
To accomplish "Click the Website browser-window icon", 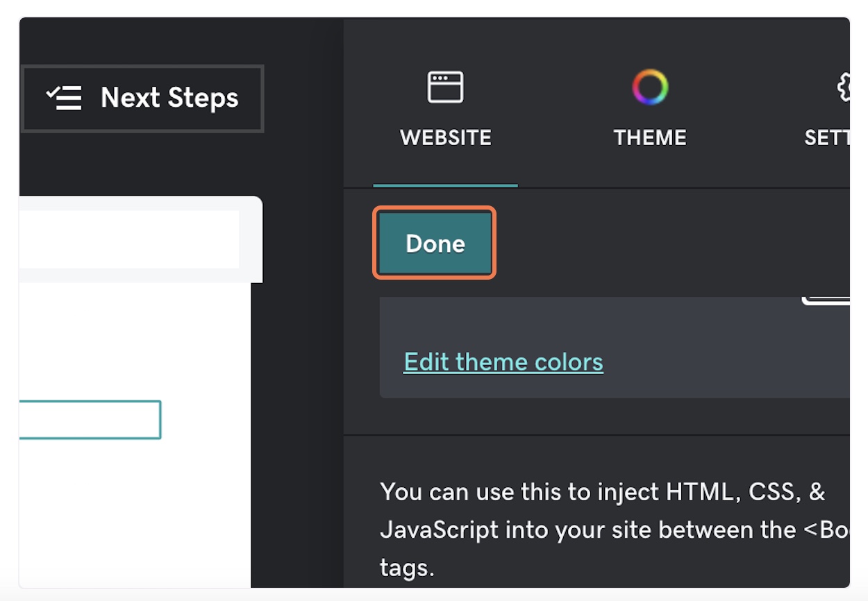I will [445, 87].
